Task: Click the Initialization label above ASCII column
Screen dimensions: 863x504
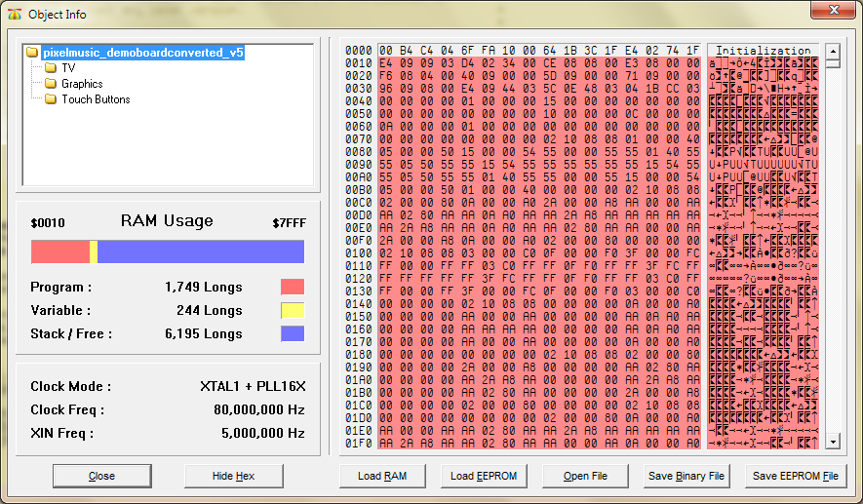Action: click(763, 51)
